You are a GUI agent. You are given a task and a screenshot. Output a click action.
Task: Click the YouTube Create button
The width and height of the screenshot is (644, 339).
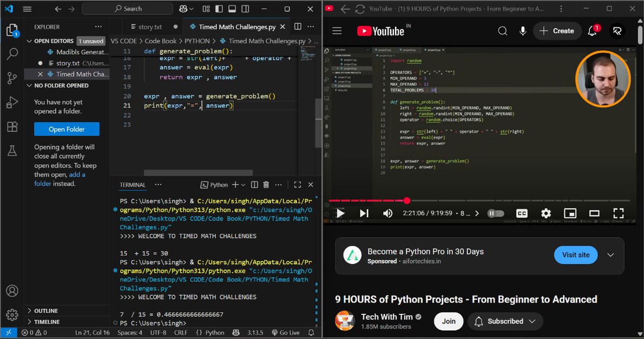(x=557, y=31)
